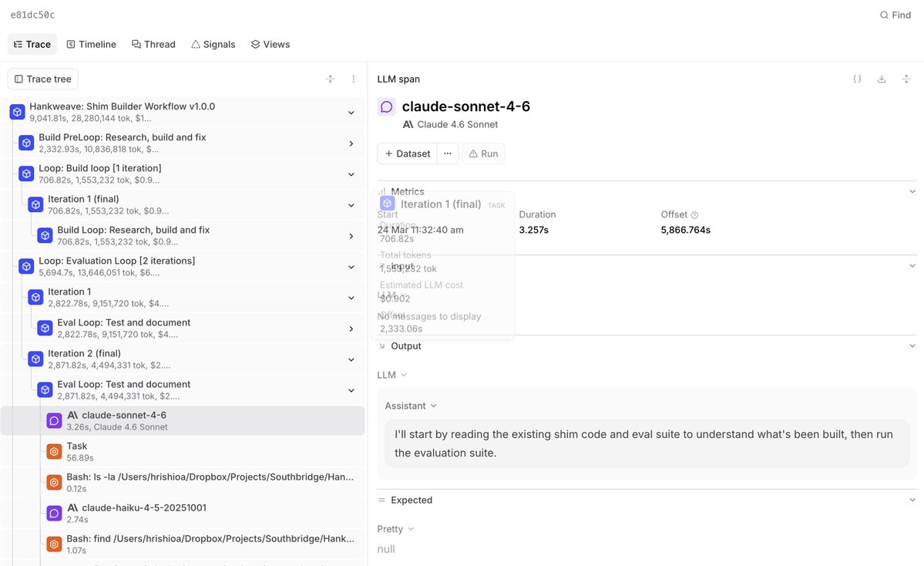
Task: Select the Bash: find /Users/hrishioa row
Action: point(183,544)
